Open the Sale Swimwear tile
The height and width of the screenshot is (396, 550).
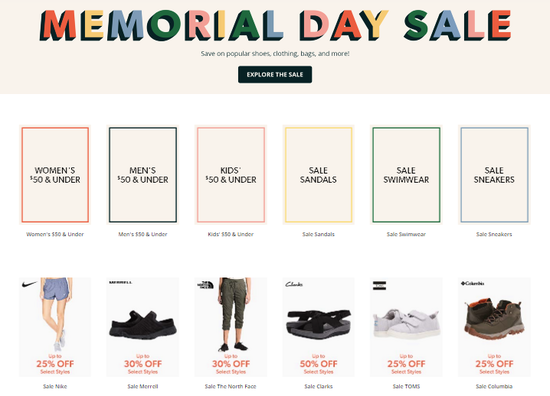click(406, 175)
